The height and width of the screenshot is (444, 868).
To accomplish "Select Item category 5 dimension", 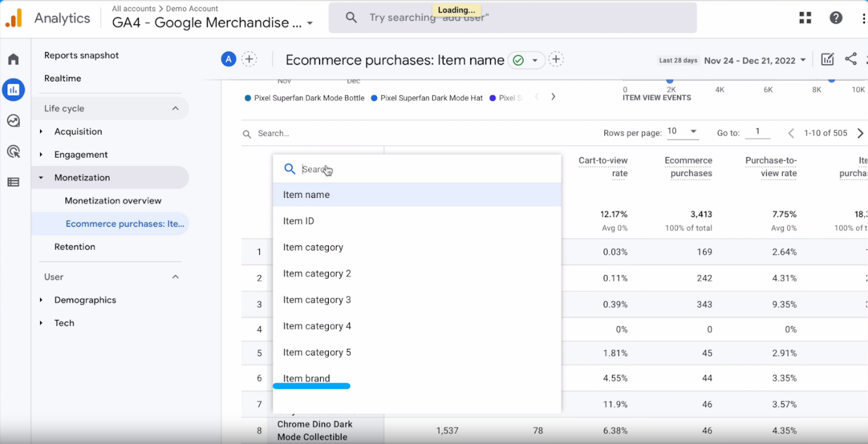I will (416, 353).
